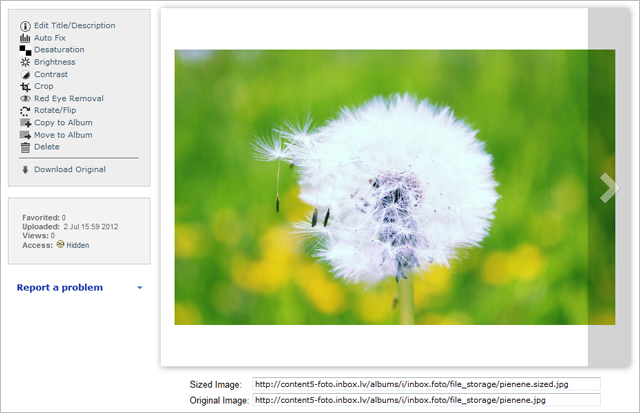Click the Download Original arrow icon
Screen dimensions: 640x413
click(x=25, y=170)
